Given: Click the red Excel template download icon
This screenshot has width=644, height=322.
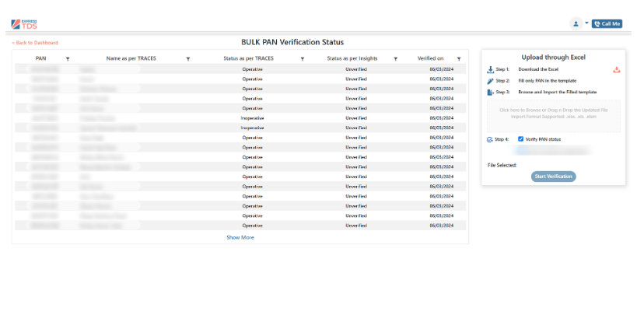Looking at the screenshot, I should coord(617,70).
